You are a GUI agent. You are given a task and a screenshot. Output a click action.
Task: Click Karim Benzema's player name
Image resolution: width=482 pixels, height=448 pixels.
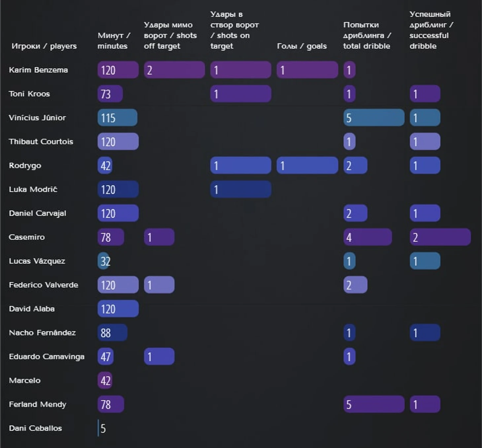(38, 70)
